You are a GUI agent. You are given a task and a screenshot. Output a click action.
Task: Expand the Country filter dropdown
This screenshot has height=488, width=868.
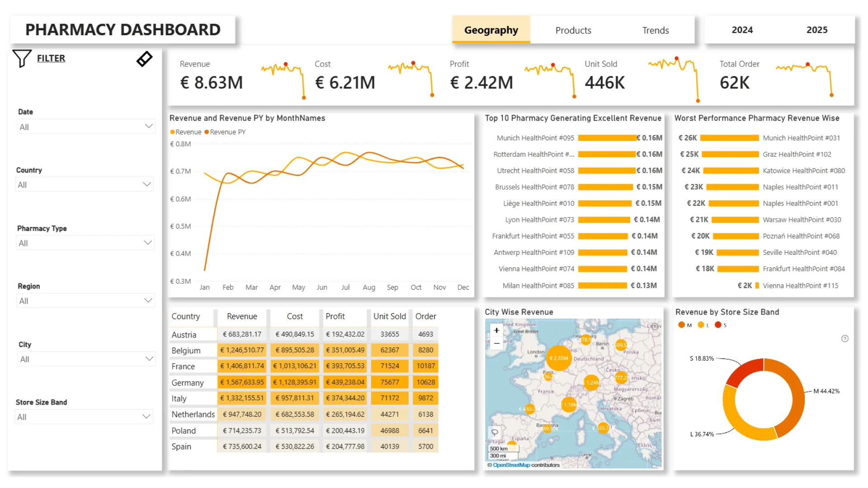click(85, 184)
